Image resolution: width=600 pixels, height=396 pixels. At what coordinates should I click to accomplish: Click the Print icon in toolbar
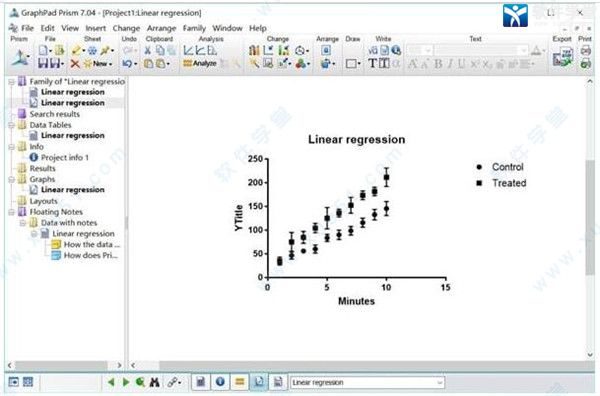point(585,50)
